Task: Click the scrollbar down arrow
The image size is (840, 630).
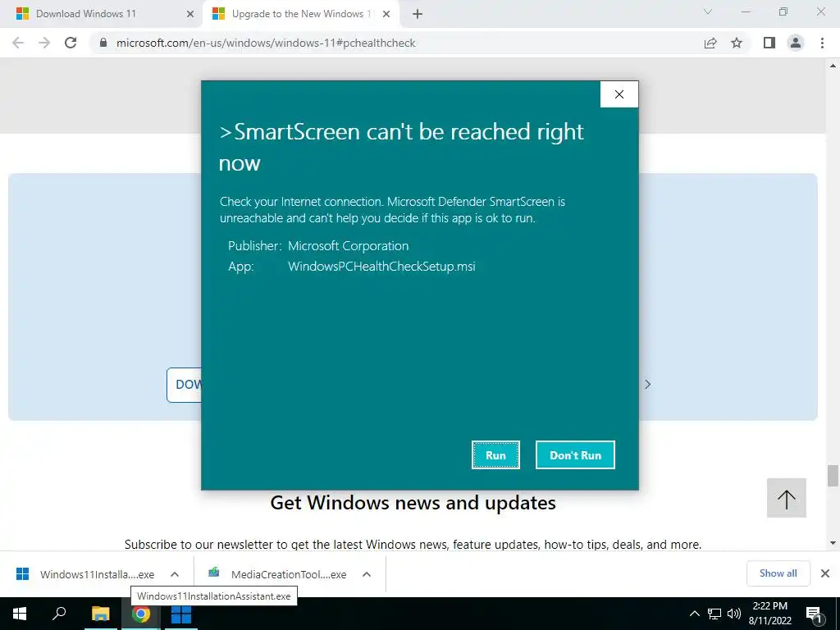Action: pyautogui.click(x=833, y=543)
